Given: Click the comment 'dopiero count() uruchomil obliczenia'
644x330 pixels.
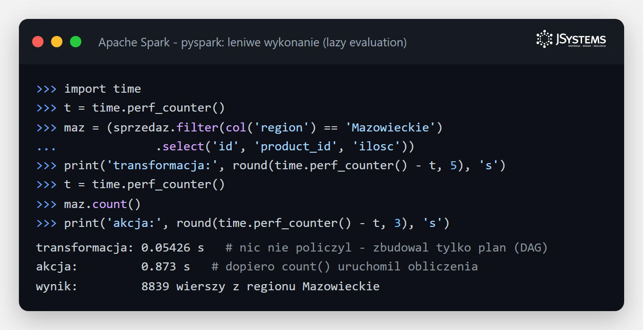Looking at the screenshot, I should pos(345,267).
